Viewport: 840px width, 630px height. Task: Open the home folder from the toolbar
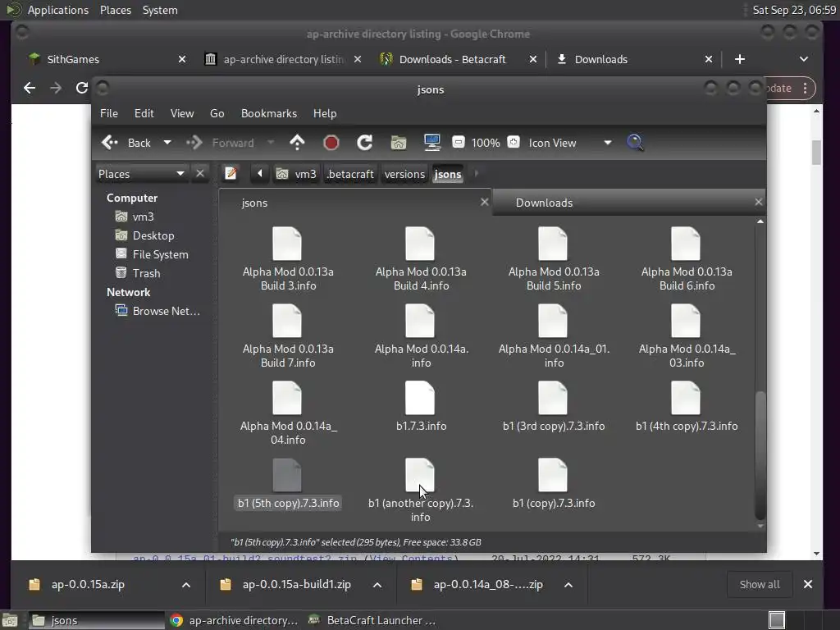point(399,143)
